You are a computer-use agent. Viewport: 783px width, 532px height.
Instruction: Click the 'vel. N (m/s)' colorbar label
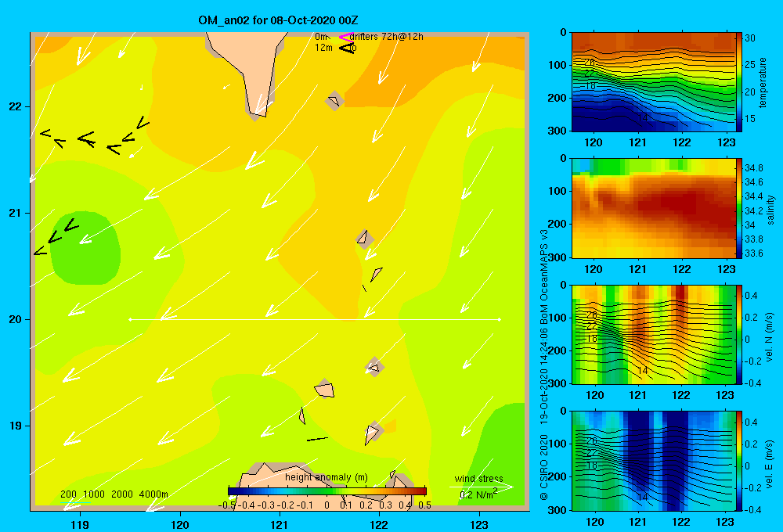tap(770, 337)
